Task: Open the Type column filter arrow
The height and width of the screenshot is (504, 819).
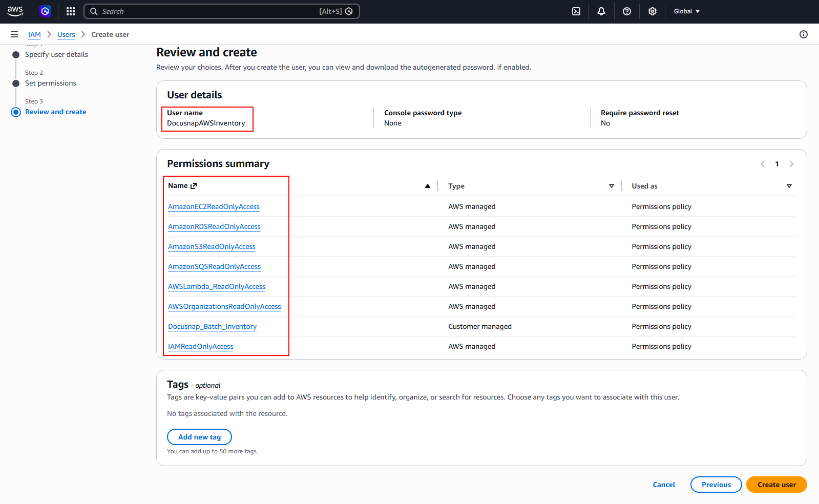Action: click(612, 186)
